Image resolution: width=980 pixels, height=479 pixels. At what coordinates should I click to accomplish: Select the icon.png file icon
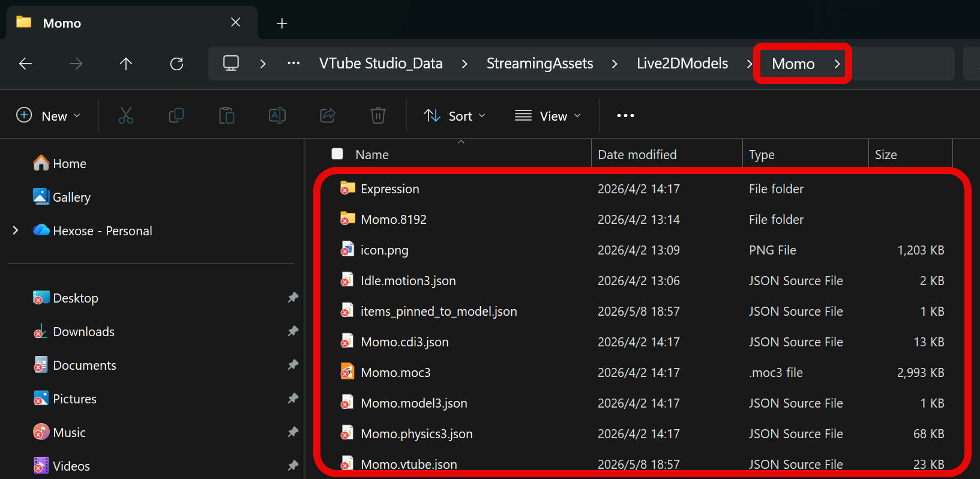point(347,250)
